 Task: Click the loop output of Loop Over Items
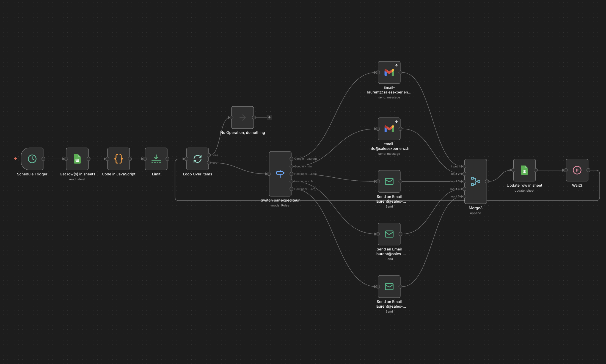click(x=210, y=162)
